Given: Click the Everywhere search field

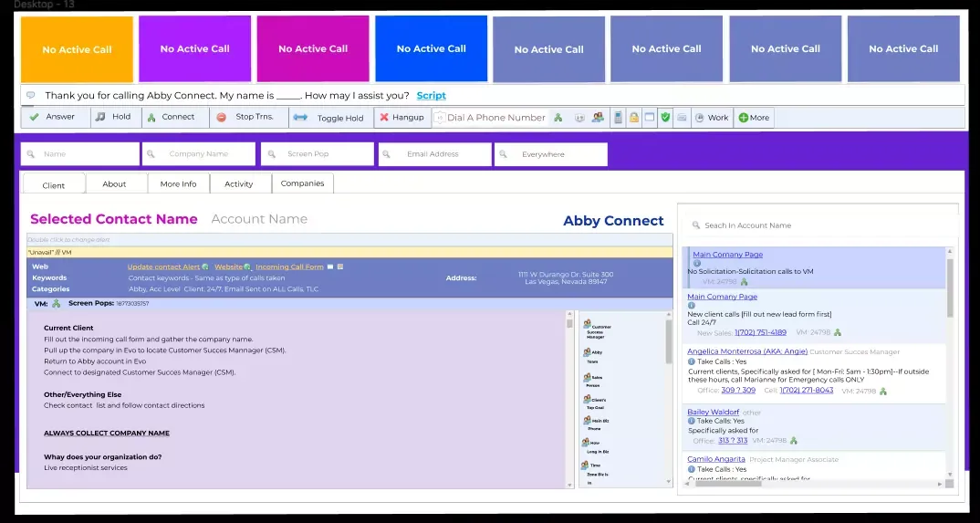Looking at the screenshot, I should [x=550, y=154].
